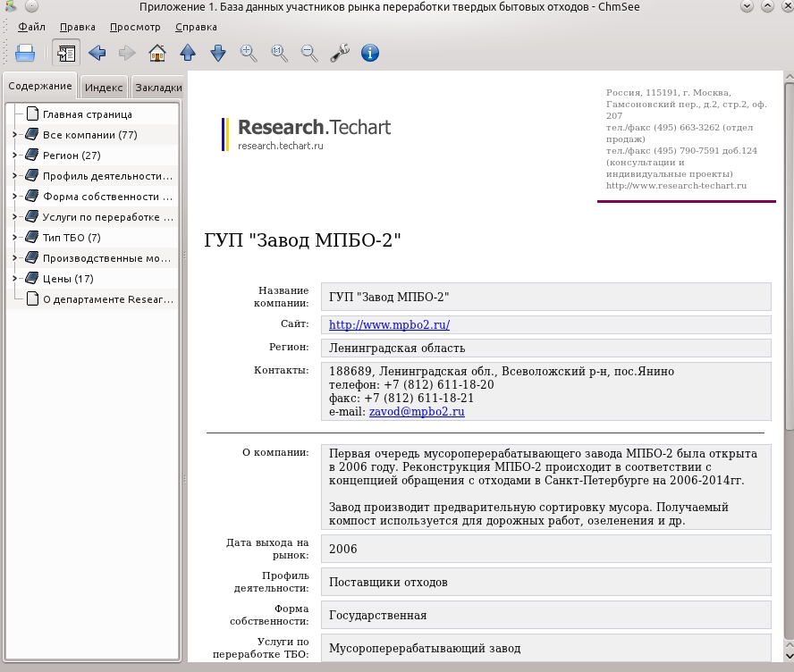Click the Производственные мо... book icon

point(32,257)
